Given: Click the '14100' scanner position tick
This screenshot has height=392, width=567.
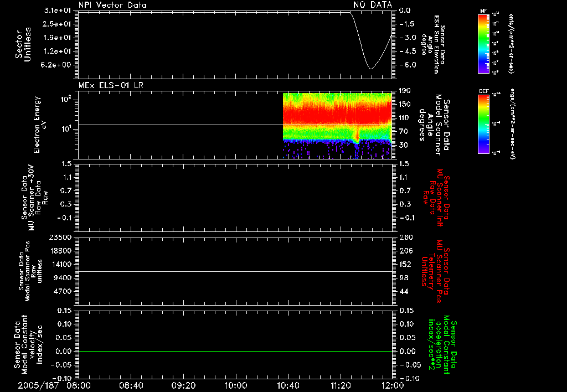Looking at the screenshot, I should click(60, 264).
